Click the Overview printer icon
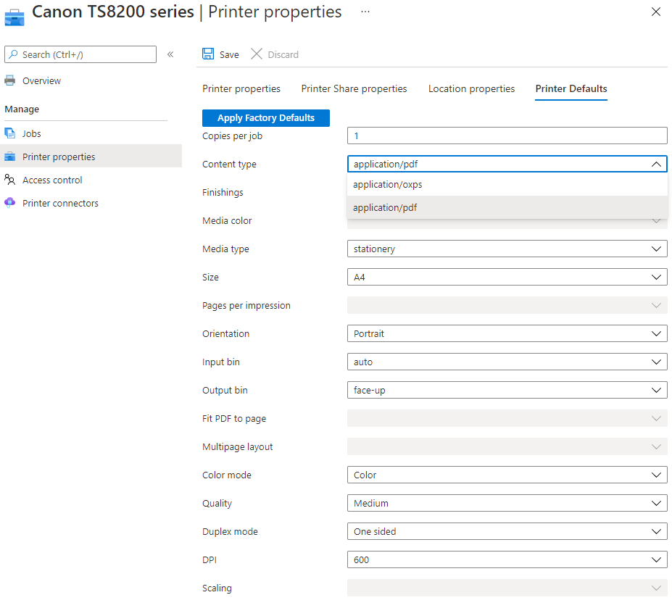The image size is (672, 616). coord(10,80)
